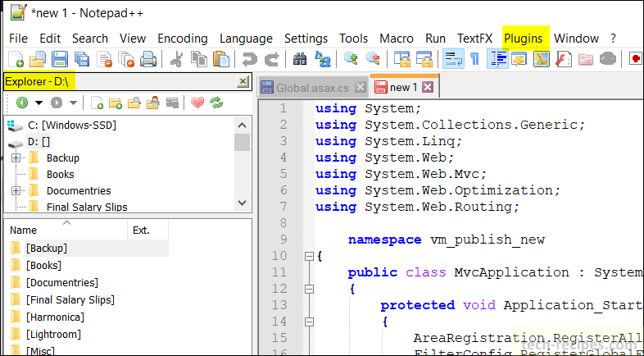Save the file with the floppy disk icon
This screenshot has height=356, width=644.
(x=60, y=59)
